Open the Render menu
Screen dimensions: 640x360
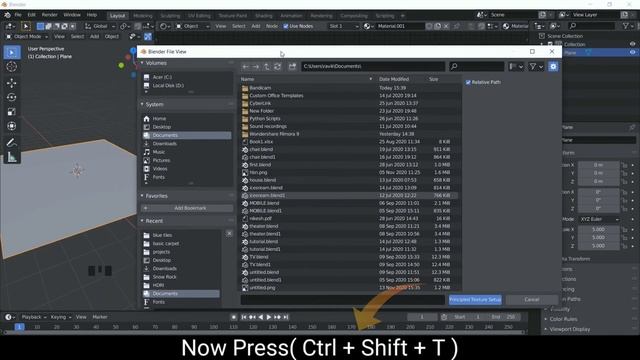[50, 15]
